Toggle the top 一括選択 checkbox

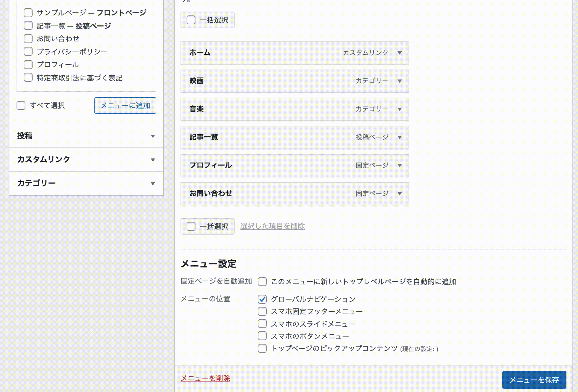click(x=191, y=20)
